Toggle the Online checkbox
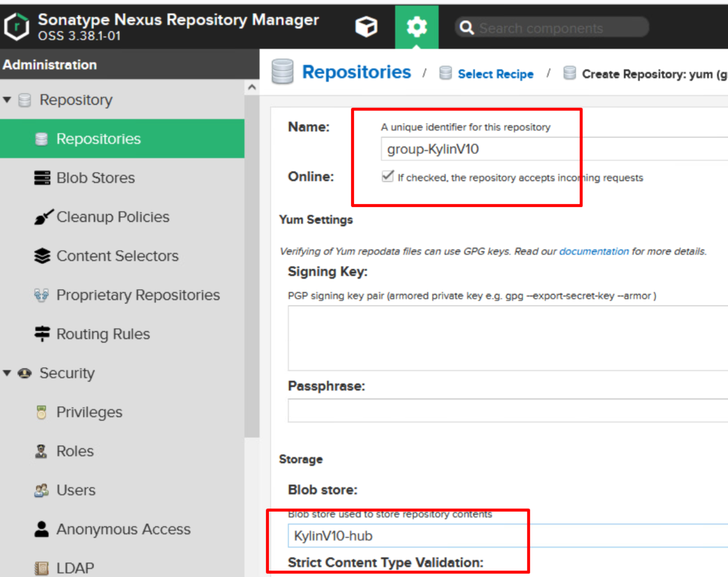Viewport: 728px width, 577px height. 388,176
